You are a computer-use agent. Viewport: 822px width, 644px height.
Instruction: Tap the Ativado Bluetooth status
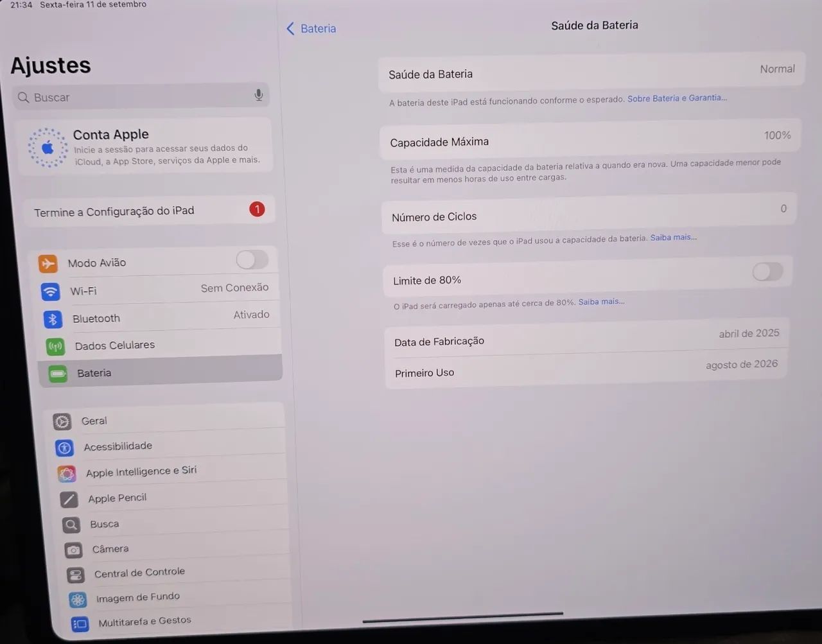click(x=251, y=315)
